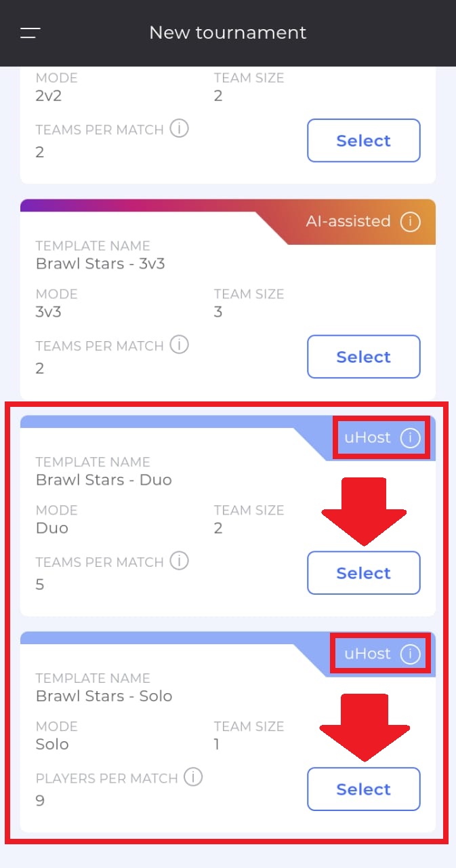This screenshot has height=868, width=456.
Task: Select the Brawl Stars - 3v3 template
Action: pos(364,357)
